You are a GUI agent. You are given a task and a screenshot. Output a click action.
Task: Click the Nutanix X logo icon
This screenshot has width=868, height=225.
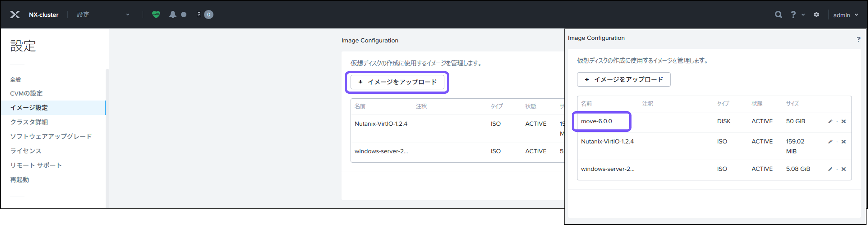15,14
